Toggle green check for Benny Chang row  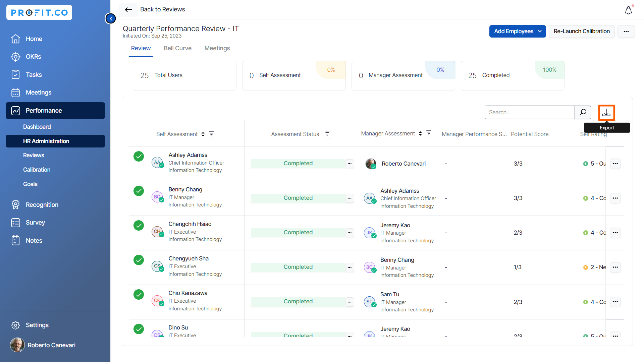click(x=139, y=191)
